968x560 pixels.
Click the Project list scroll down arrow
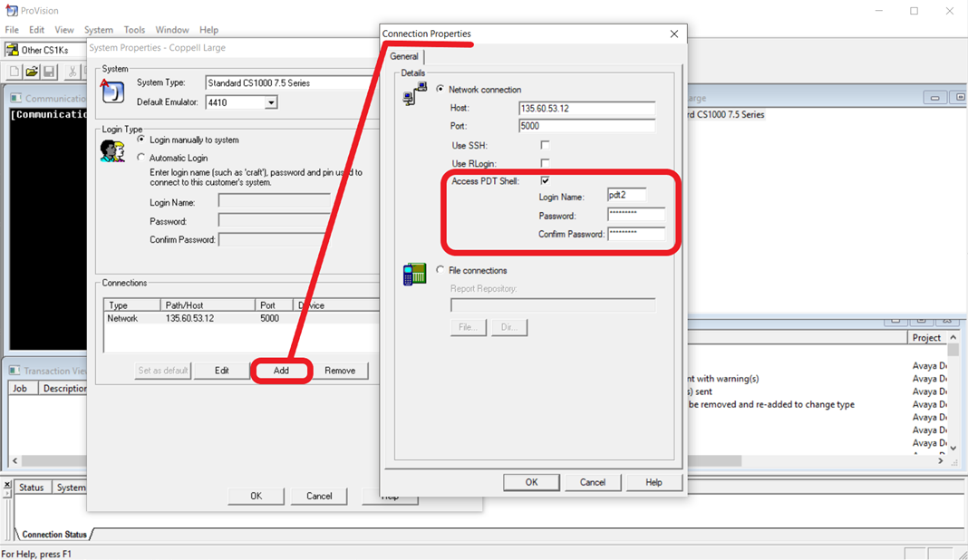953,449
